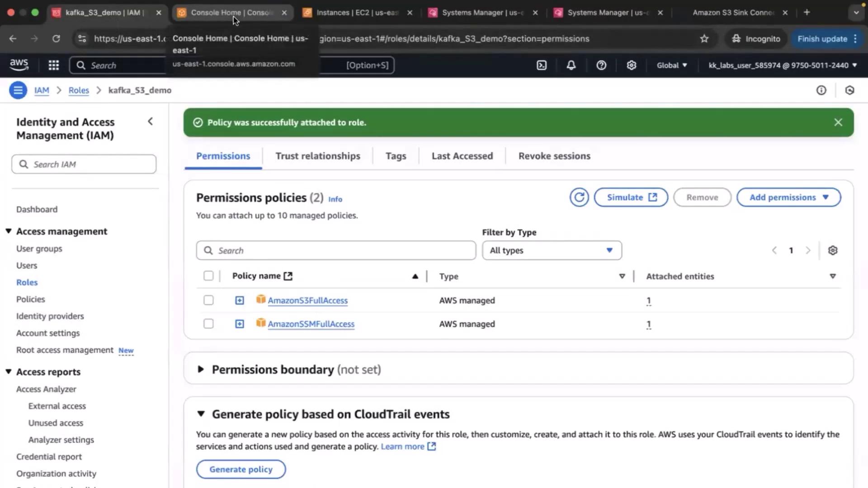Focus the policies Search field

(x=336, y=250)
